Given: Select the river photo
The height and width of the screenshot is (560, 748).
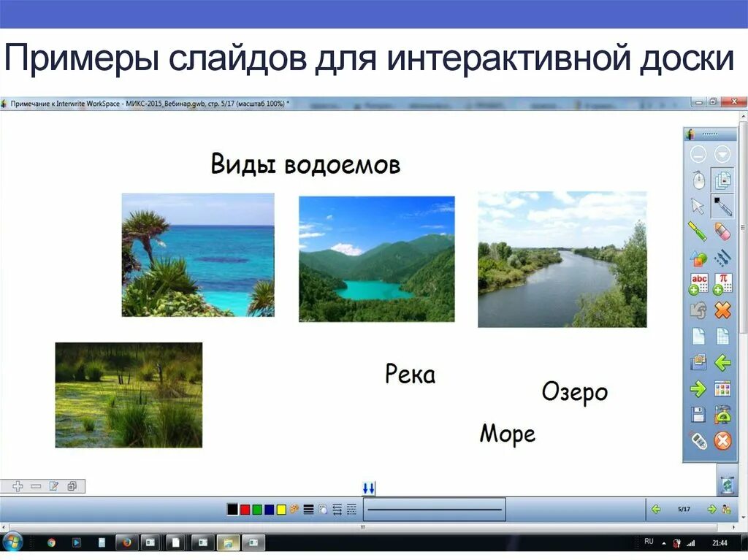Looking at the screenshot, I should point(562,259).
